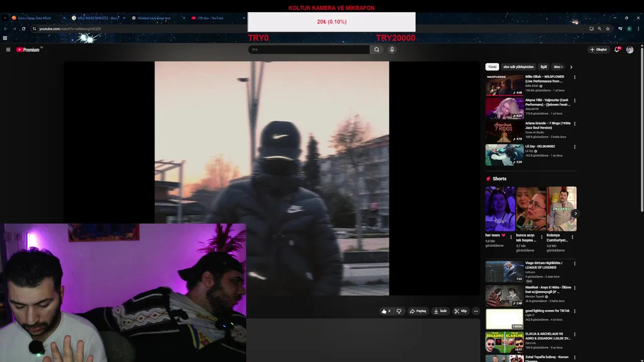The width and height of the screenshot is (644, 362).
Task: Open the media control icon in toolbar
Action: [x=620, y=29]
